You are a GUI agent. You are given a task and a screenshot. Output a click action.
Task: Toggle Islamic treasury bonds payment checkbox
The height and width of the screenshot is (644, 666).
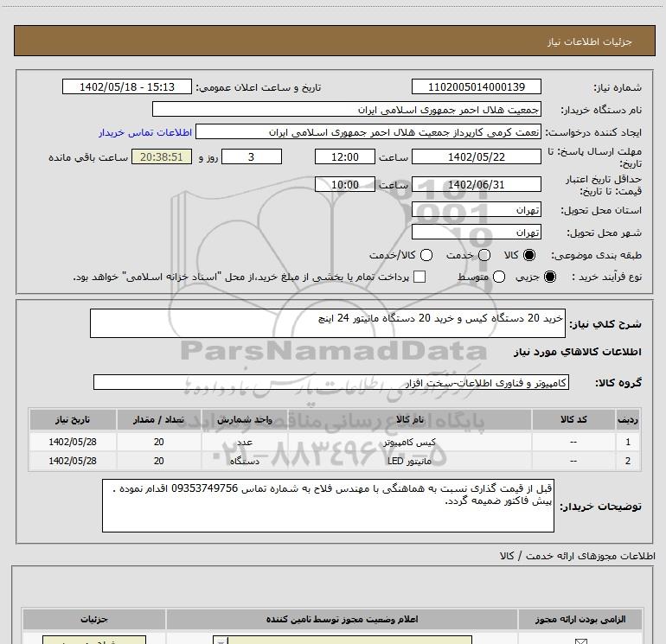pos(419,277)
